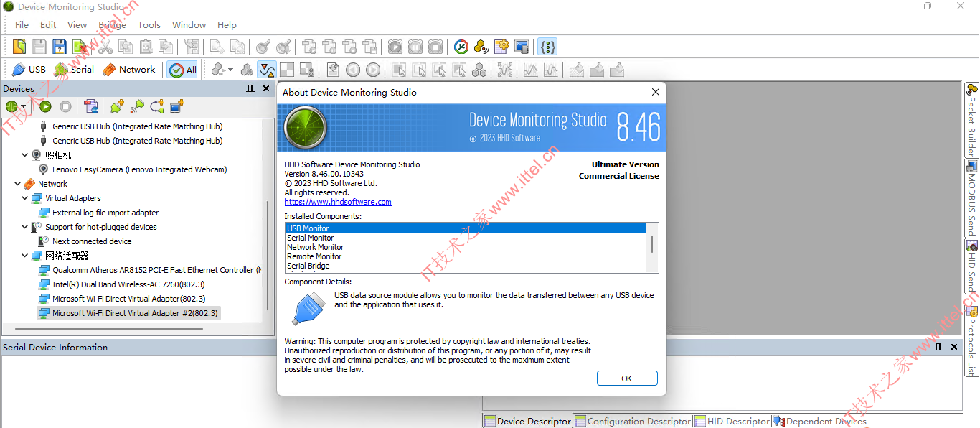Click the yellow hexagons with signal icon

point(481,47)
